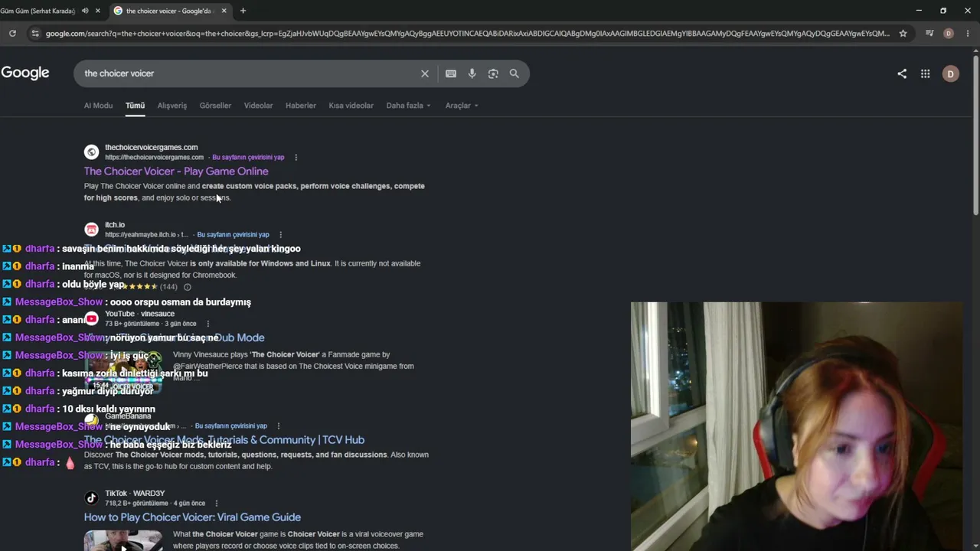Play the TikTok result video thumbnail
Screen dimensions: 980x551
(x=123, y=540)
